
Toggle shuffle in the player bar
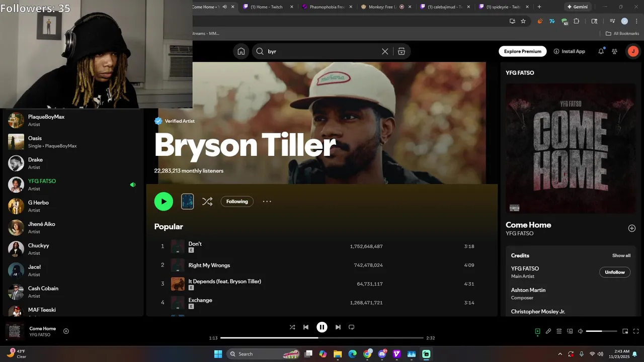pos(292,327)
